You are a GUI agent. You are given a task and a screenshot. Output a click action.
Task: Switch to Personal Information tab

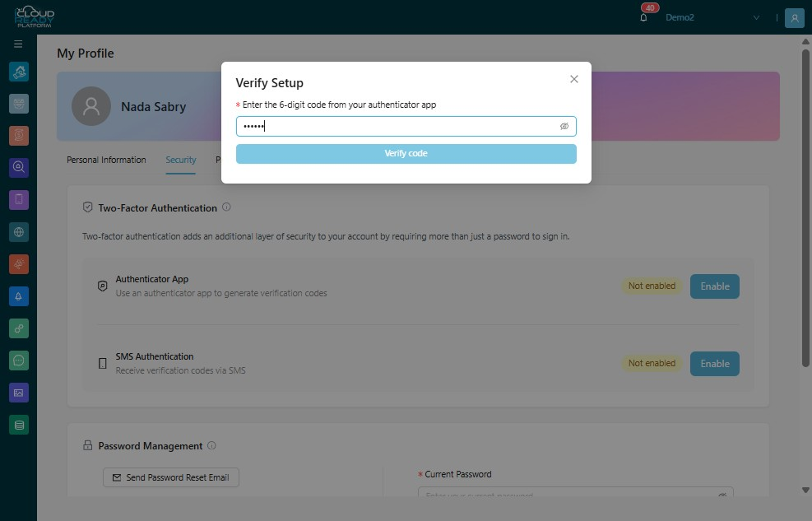(106, 160)
